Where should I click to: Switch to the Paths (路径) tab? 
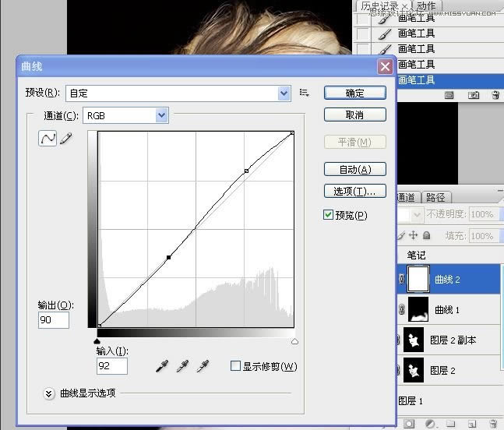[x=435, y=197]
